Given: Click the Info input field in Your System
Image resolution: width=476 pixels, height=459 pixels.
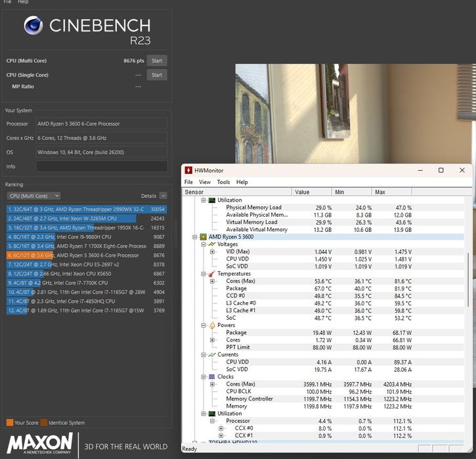Looking at the screenshot, I should click(x=102, y=166).
